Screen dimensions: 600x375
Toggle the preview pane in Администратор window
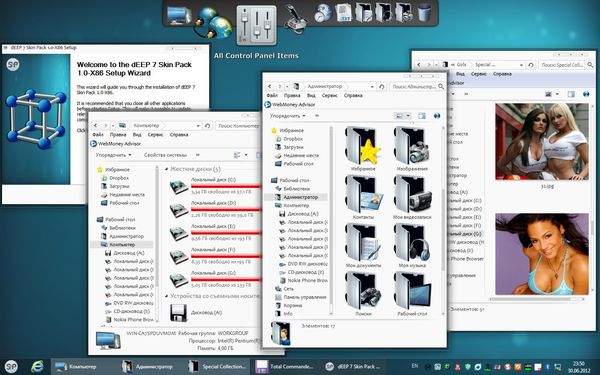[x=422, y=116]
